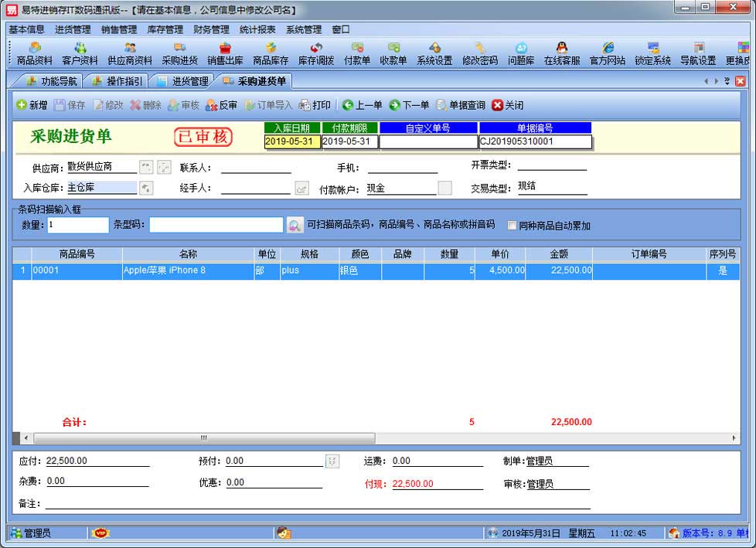Image resolution: width=756 pixels, height=548 pixels.
Task: Open the 经手人 picker button
Action: tap(301, 188)
